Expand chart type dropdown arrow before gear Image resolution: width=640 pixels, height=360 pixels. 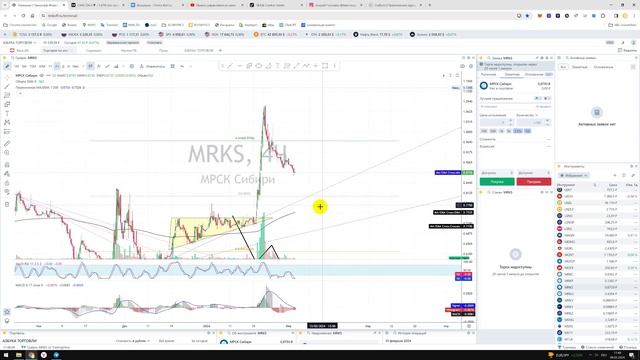[124, 66]
